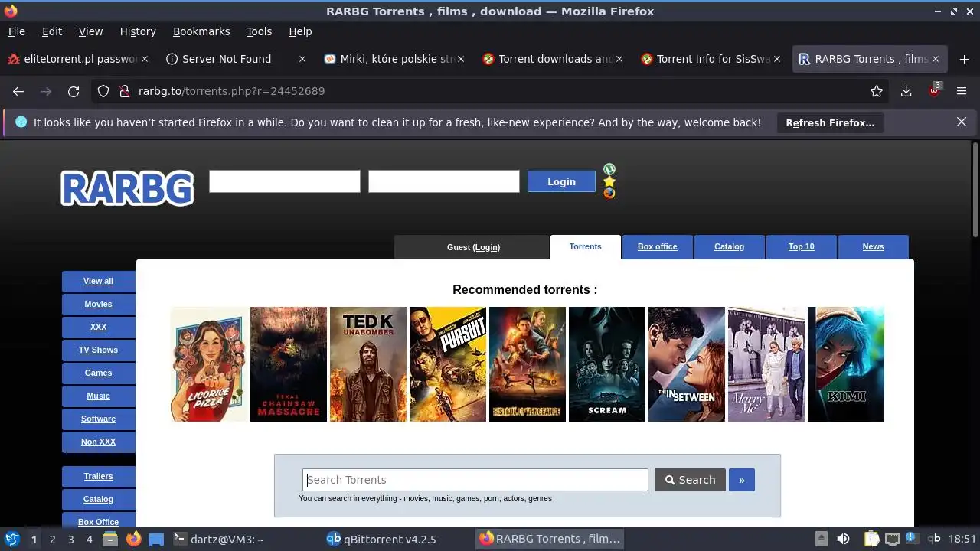
Task: Switch to Torrent downloads tab
Action: pos(553,59)
